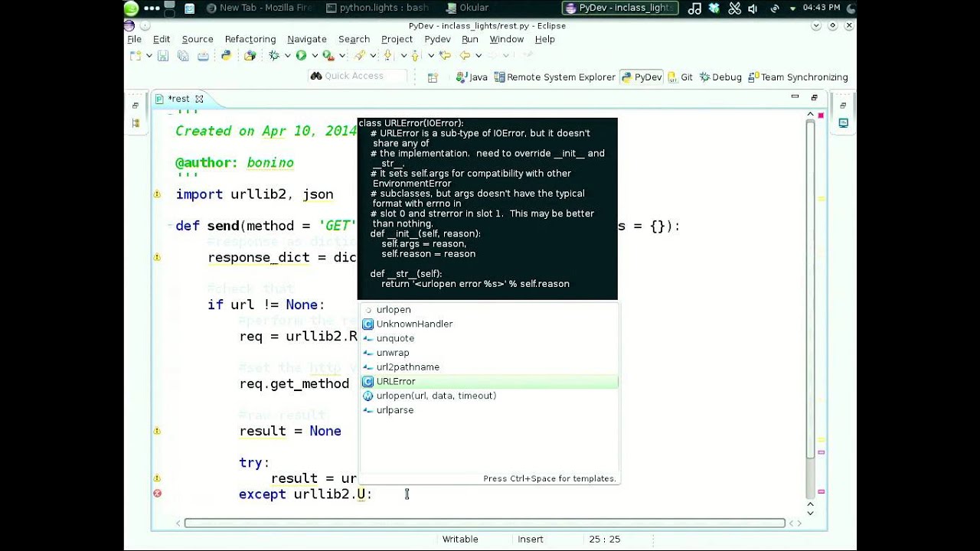The width and height of the screenshot is (980, 551).
Task: Expand the External Tools dropdown arrow
Action: coord(341,55)
